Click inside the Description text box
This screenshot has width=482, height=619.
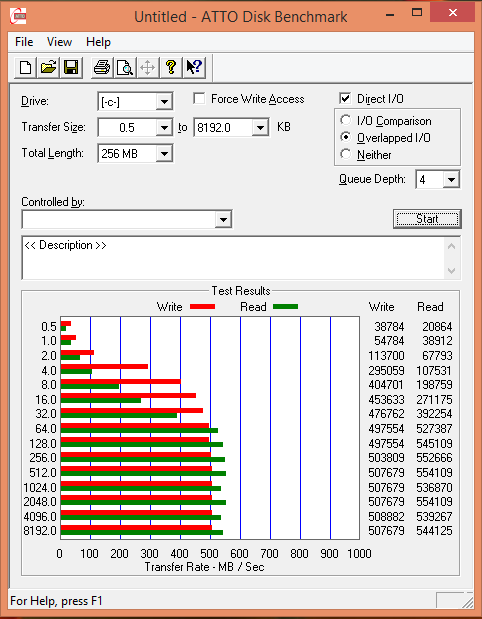(234, 258)
